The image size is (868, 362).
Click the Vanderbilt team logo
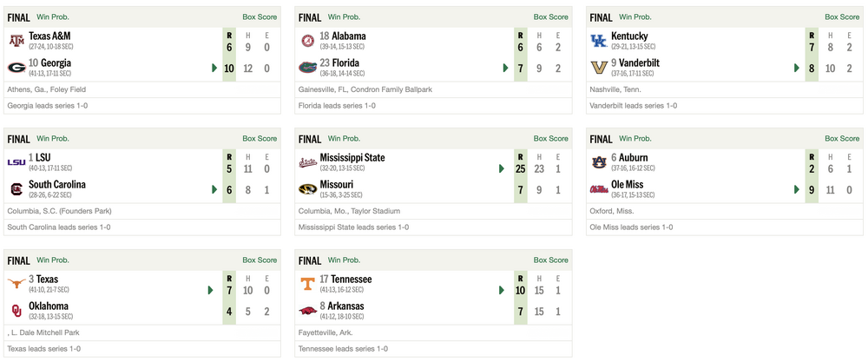click(x=599, y=67)
